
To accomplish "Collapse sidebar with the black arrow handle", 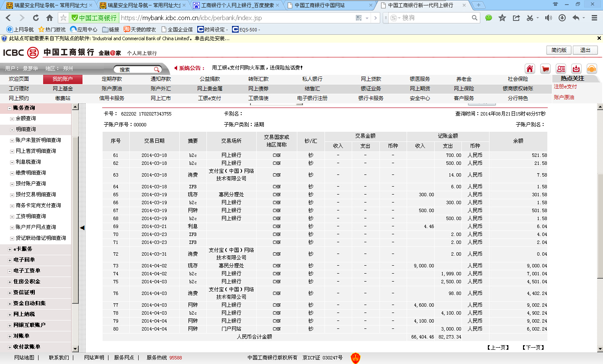I will click(82, 228).
